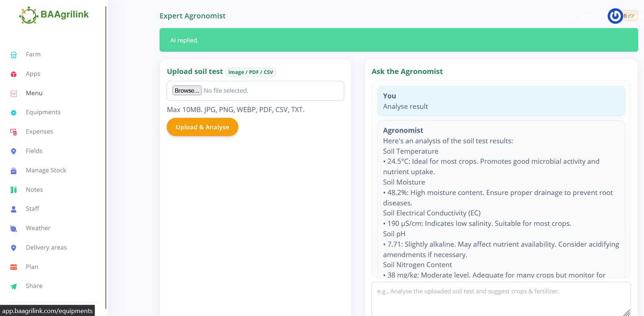Click the Equipments gear icon

click(13, 113)
